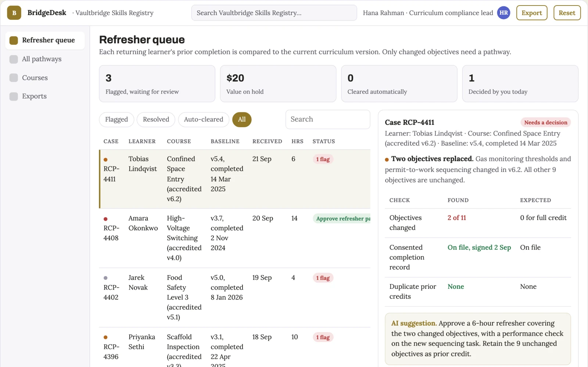Select the All filter pill

click(x=242, y=120)
